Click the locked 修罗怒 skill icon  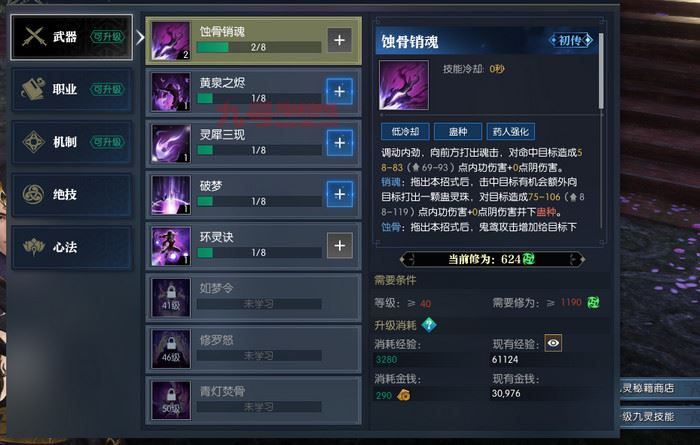click(x=171, y=349)
